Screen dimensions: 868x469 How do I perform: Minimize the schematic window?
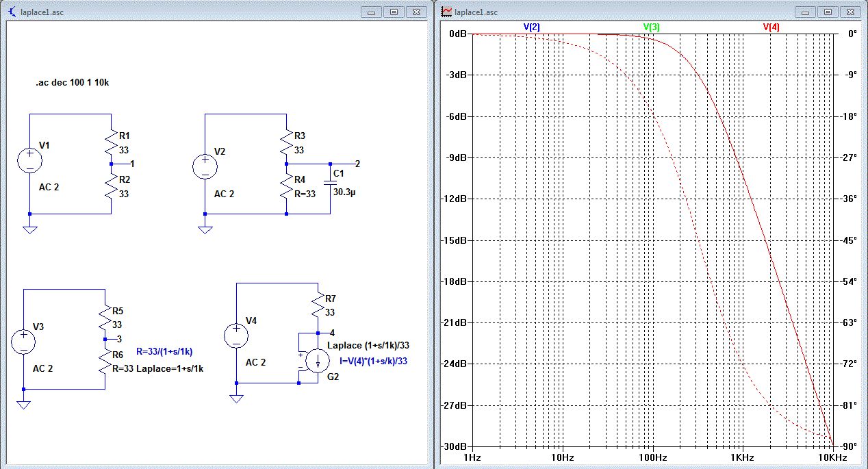[372, 12]
